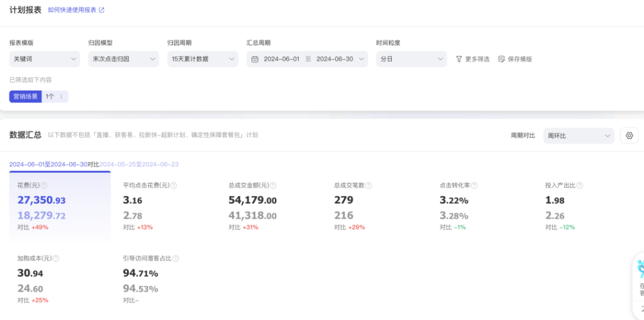Select the 花费(元) metric card

pos(60,206)
